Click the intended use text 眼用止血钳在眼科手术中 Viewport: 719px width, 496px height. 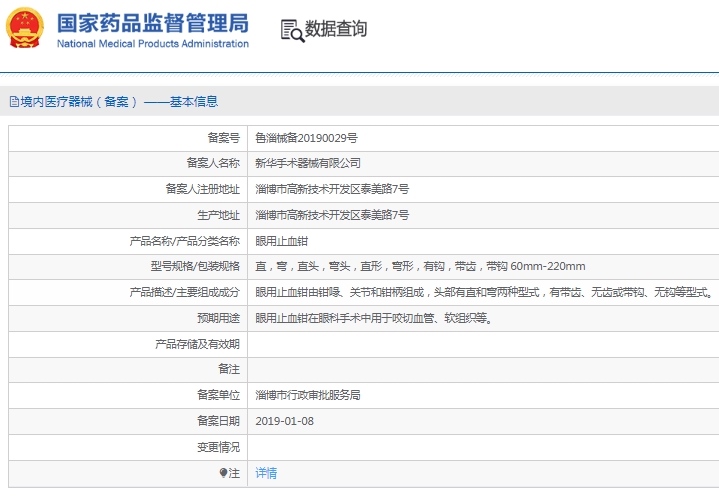point(374,318)
